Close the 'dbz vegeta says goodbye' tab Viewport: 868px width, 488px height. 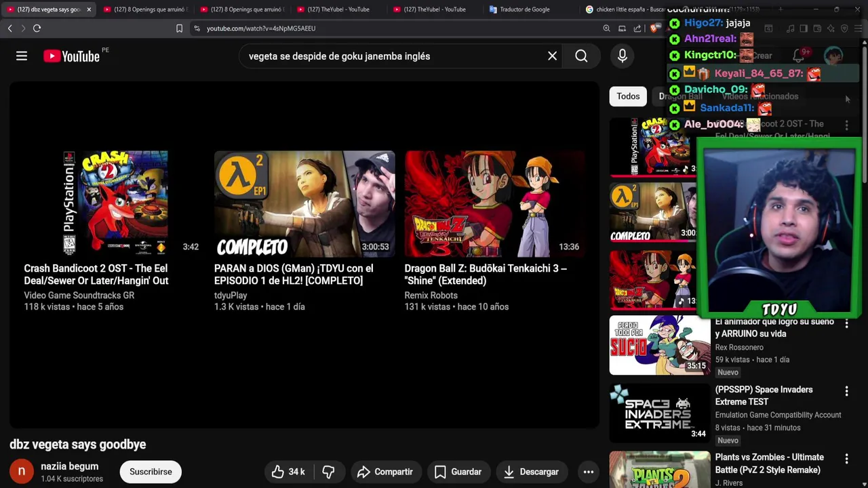tap(89, 9)
